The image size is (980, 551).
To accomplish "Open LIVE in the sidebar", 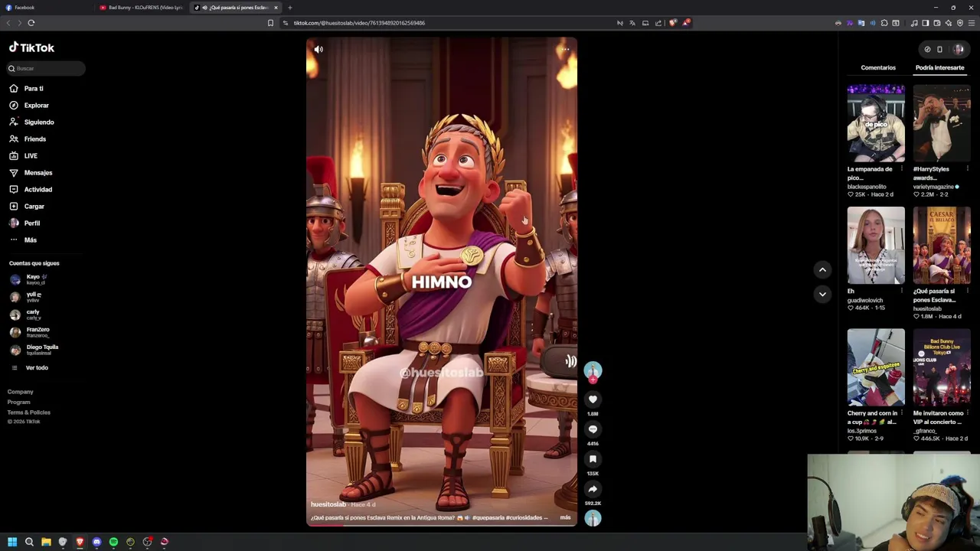I will click(23, 156).
